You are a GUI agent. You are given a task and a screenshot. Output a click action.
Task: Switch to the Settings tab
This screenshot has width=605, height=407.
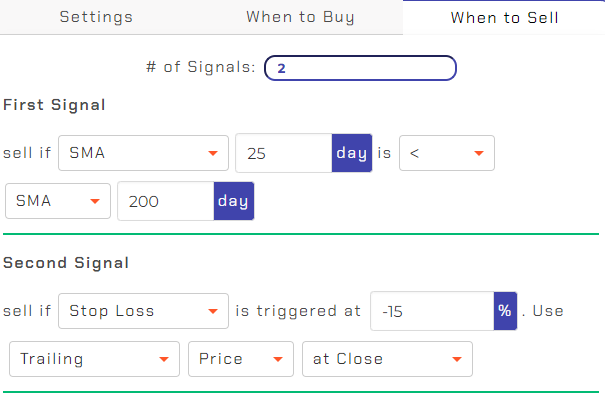(96, 17)
